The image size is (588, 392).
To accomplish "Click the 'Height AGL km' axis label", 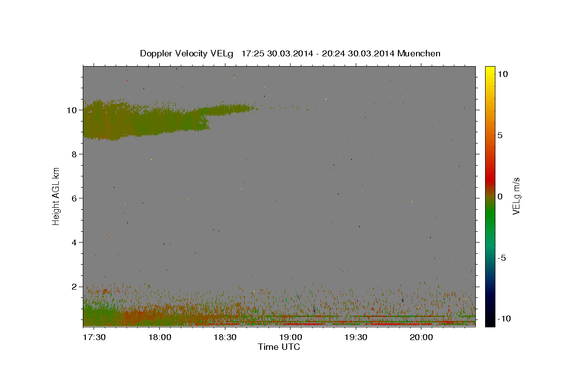I will point(56,196).
